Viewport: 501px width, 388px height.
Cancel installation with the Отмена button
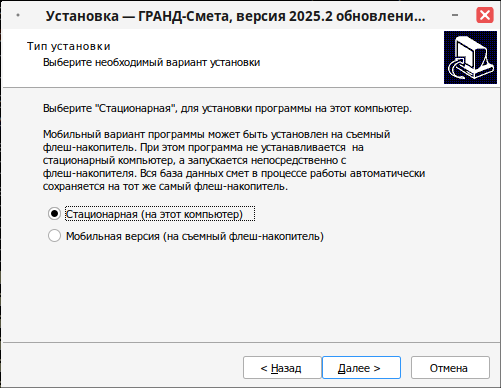450,368
